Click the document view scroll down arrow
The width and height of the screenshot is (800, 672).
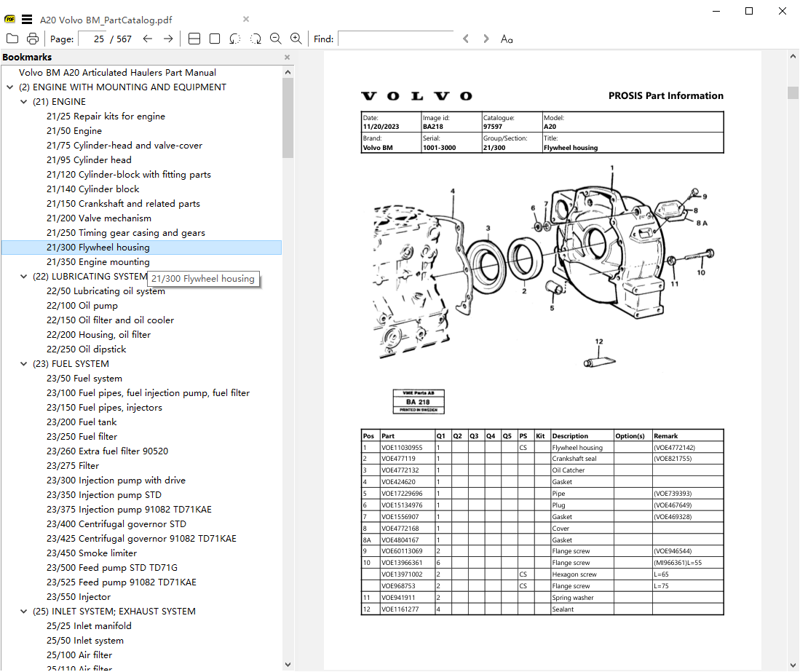click(x=793, y=665)
